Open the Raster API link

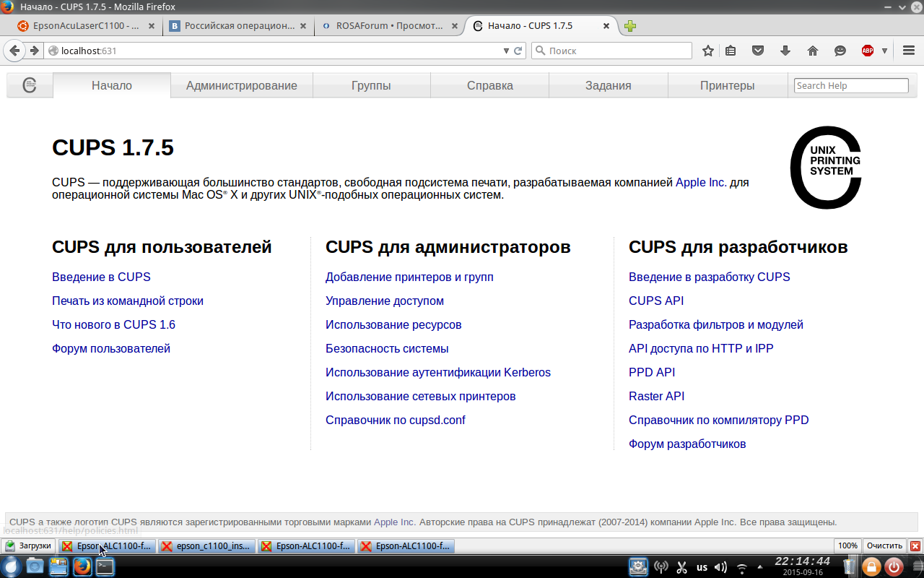click(656, 396)
